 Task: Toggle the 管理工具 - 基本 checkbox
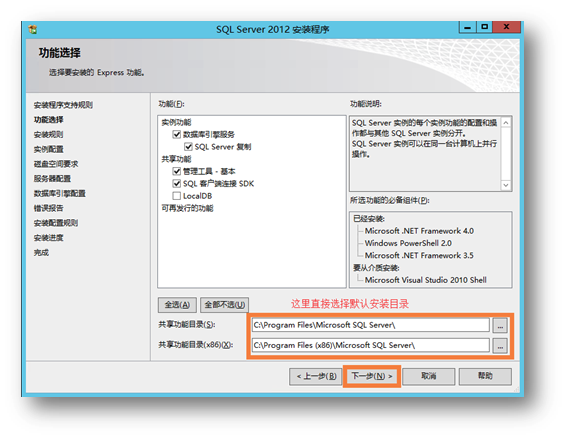pyautogui.click(x=177, y=171)
